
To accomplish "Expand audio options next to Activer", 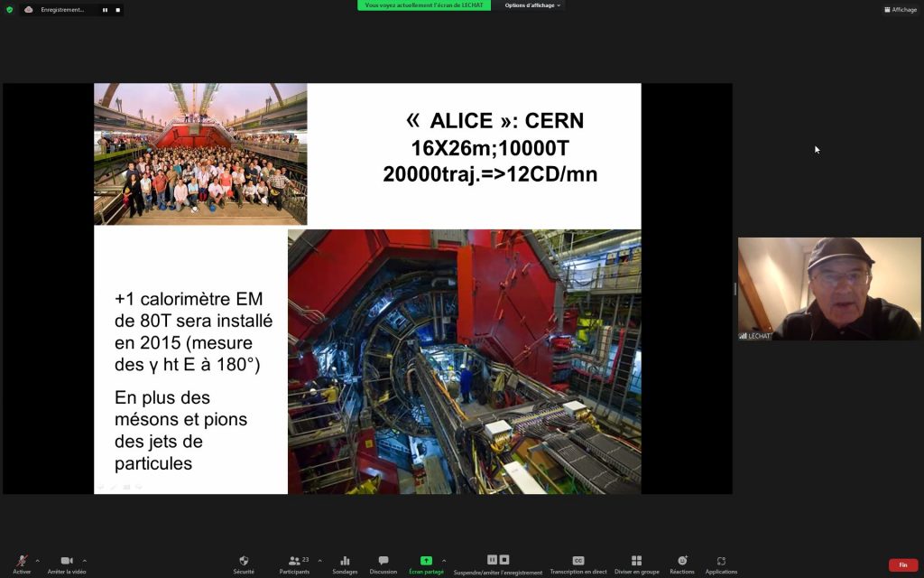I will click(x=38, y=560).
